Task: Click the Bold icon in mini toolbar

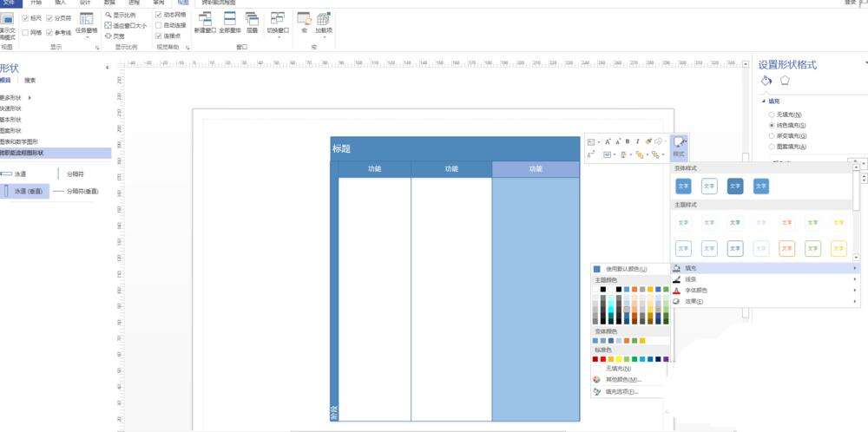Action: [x=628, y=141]
